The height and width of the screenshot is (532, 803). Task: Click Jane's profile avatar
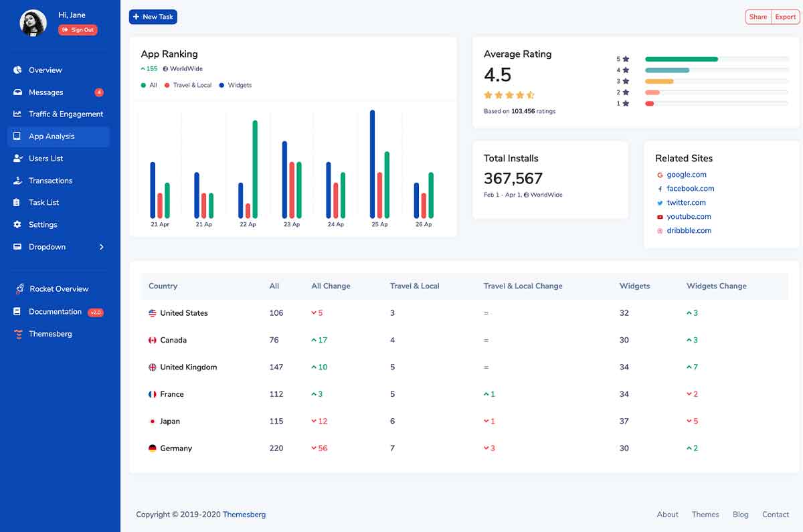coord(33,23)
